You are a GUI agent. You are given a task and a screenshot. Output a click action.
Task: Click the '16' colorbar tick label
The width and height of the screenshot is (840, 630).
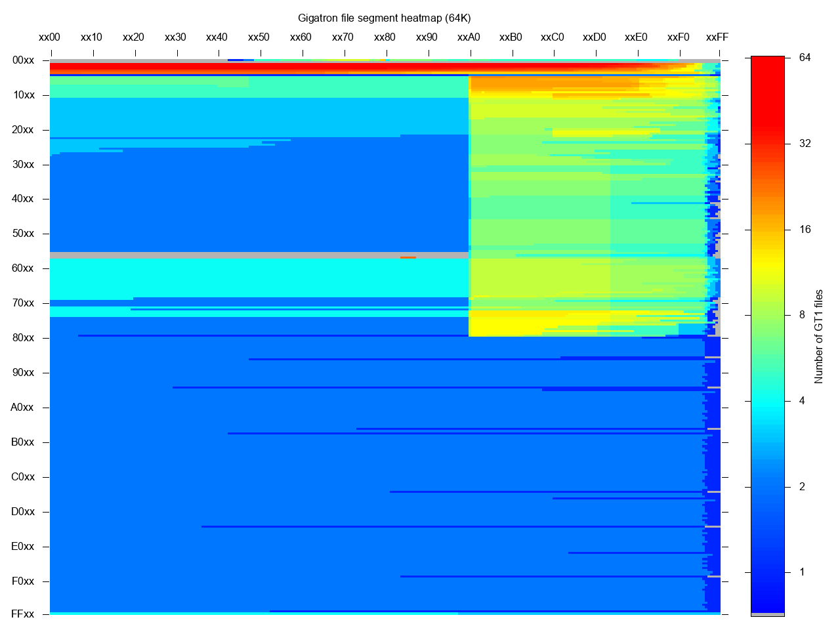805,230
